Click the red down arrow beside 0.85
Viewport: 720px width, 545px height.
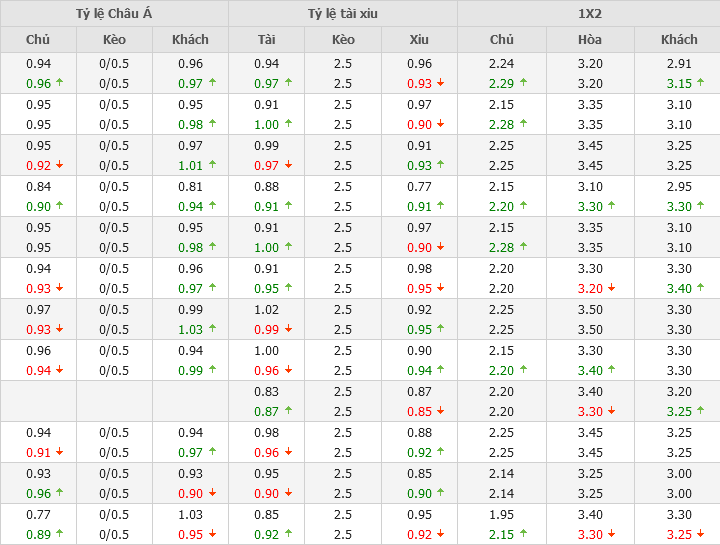pos(440,411)
